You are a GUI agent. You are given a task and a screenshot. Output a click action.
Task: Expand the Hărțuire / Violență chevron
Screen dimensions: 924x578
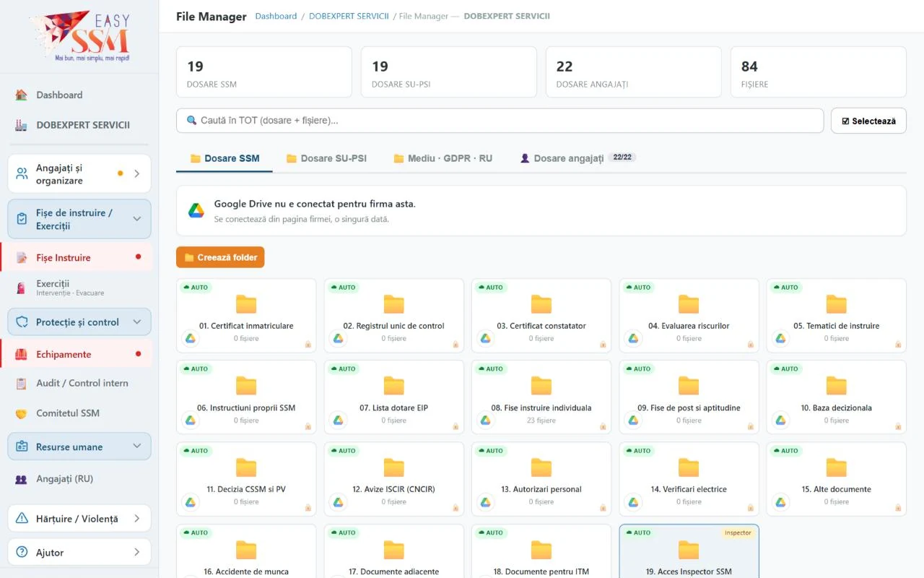point(137,519)
